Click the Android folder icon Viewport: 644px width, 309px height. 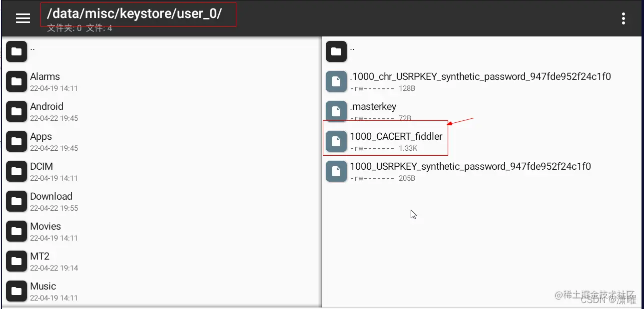click(x=16, y=111)
